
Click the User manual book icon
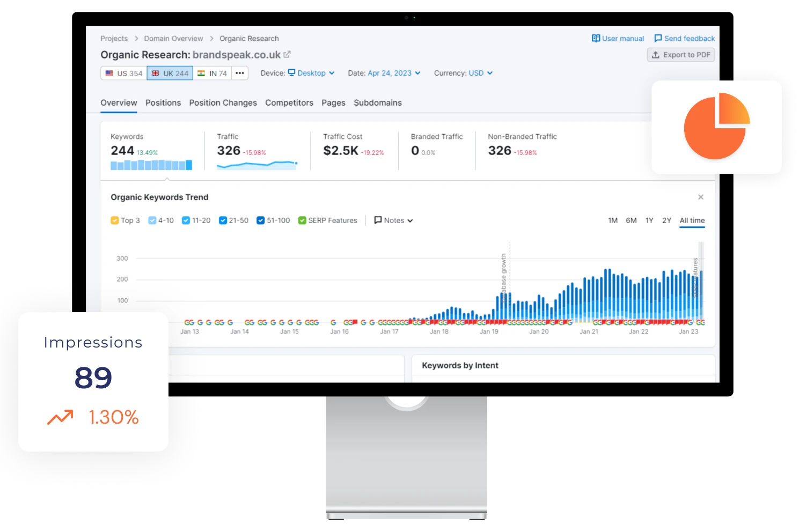(596, 39)
